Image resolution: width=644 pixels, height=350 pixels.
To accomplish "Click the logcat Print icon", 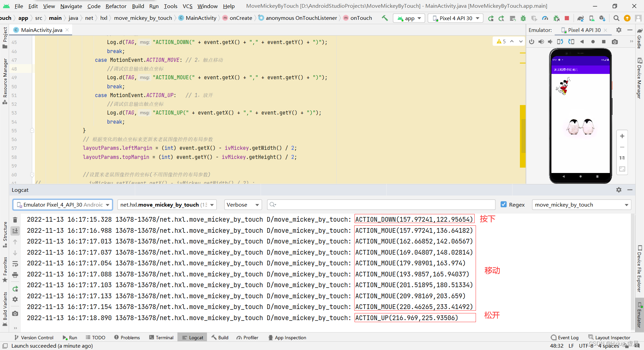I will pos(15,275).
